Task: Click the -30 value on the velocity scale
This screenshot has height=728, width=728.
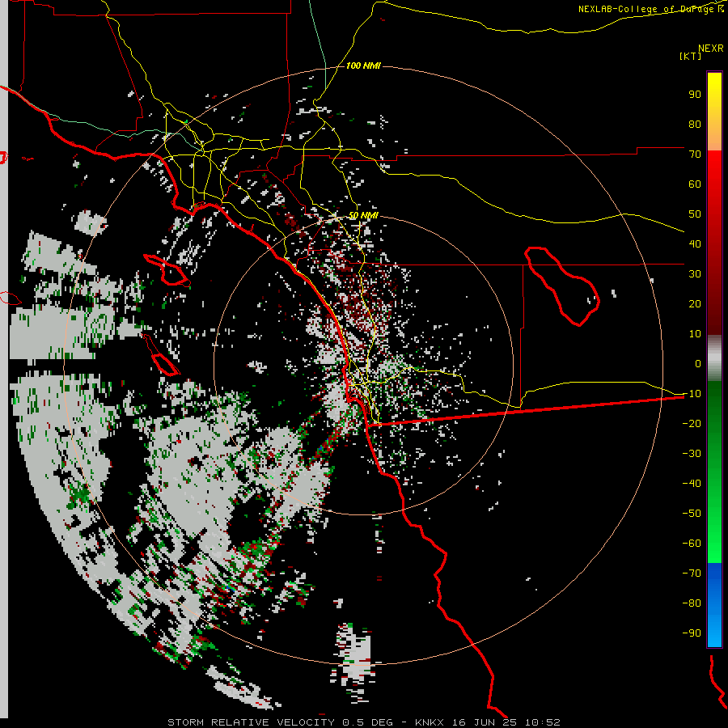Action: tap(692, 454)
